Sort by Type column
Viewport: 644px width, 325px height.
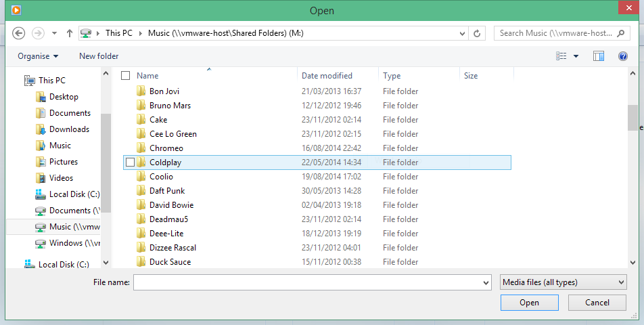[x=392, y=76]
